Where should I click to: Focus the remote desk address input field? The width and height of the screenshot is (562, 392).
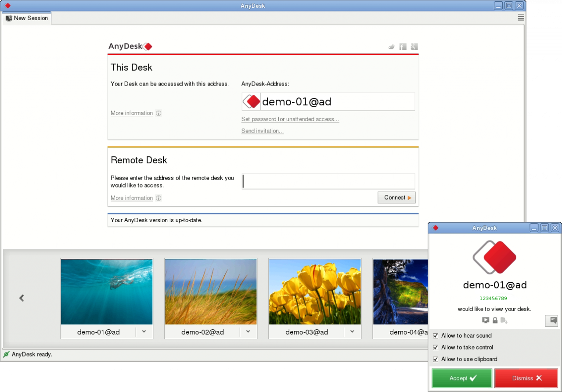tap(328, 181)
